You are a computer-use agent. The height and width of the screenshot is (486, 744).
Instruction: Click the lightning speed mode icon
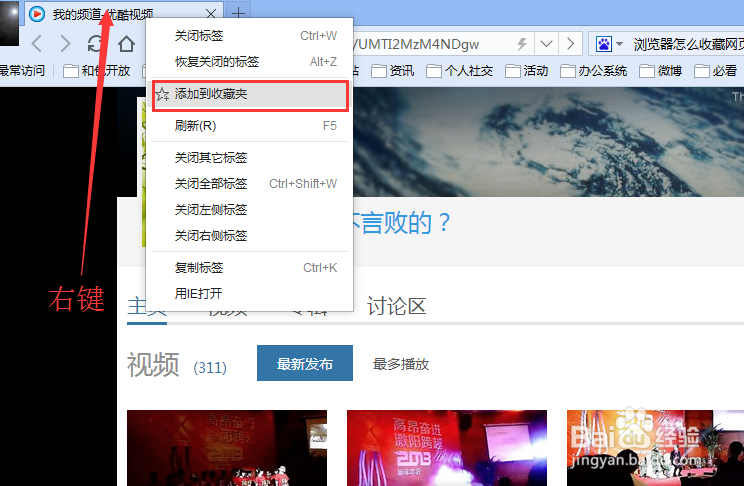tap(522, 44)
